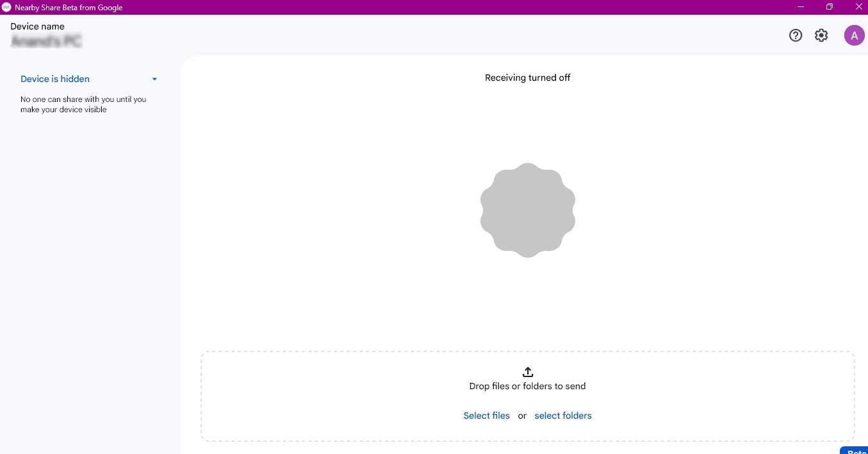Click the blurred device name text

click(47, 42)
